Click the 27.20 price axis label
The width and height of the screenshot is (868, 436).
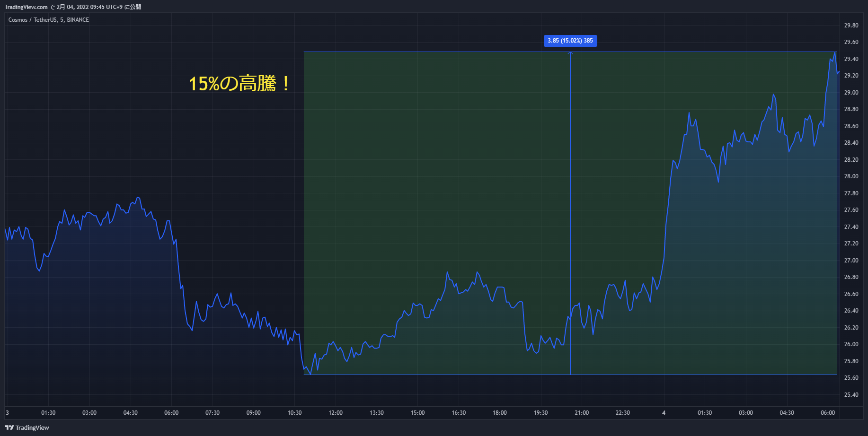(851, 244)
